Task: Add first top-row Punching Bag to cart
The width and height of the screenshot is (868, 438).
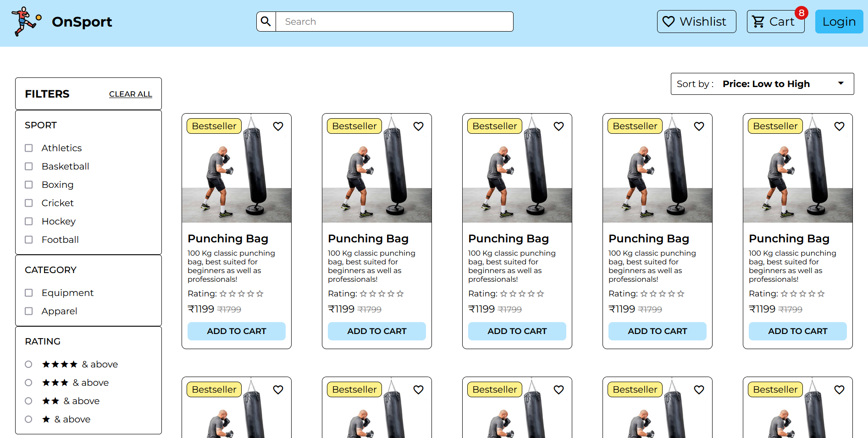Action: (x=237, y=331)
